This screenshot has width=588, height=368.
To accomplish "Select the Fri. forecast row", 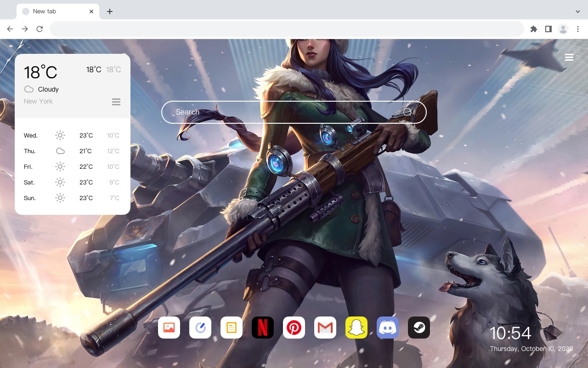I will pos(72,167).
